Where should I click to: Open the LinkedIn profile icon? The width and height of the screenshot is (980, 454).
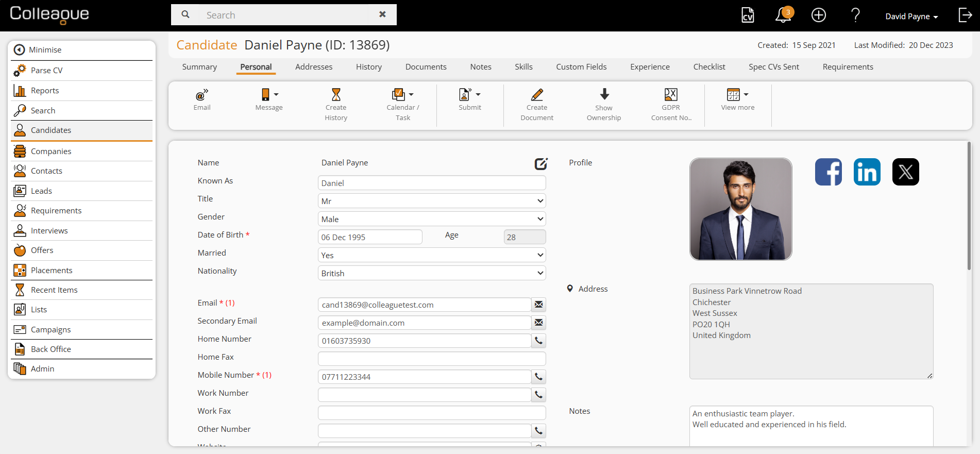pyautogui.click(x=867, y=172)
